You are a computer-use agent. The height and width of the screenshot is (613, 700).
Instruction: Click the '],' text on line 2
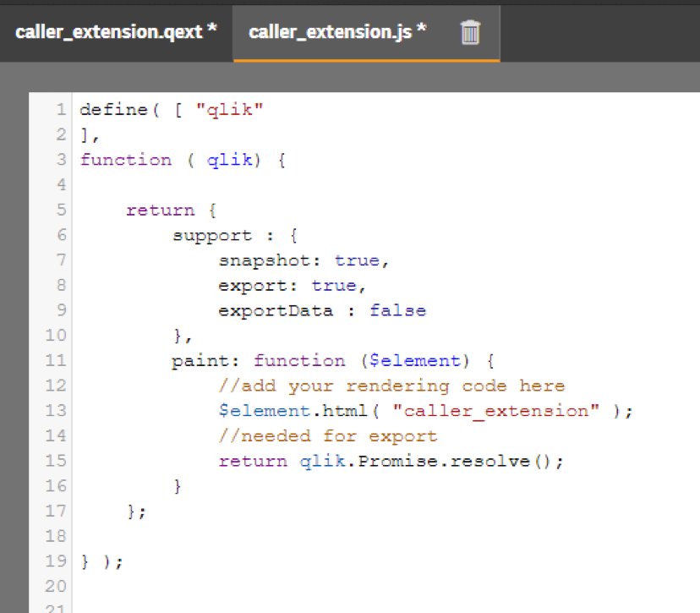[x=90, y=134]
